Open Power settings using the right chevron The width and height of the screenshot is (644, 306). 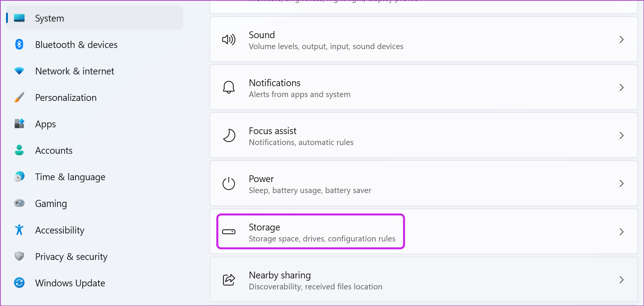[x=621, y=183]
